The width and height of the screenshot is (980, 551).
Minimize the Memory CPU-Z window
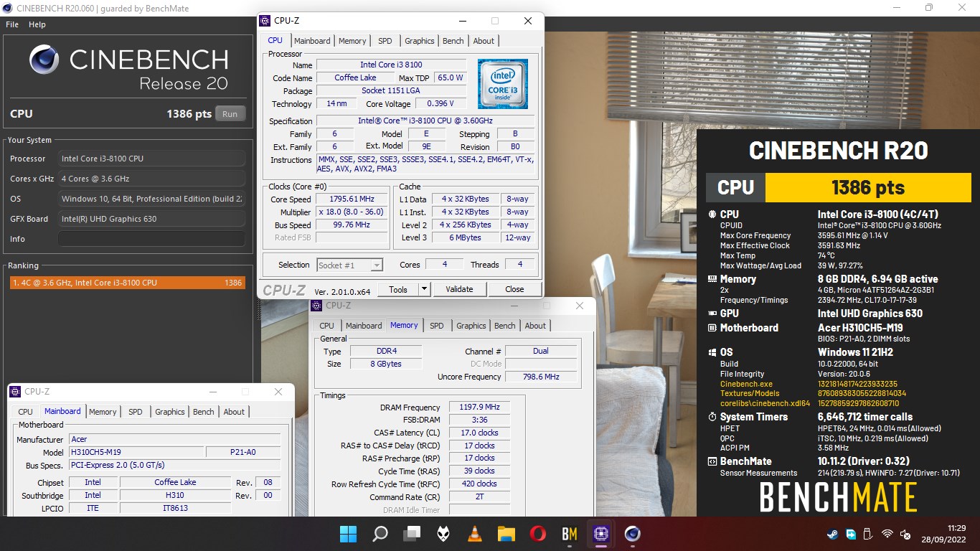pyautogui.click(x=514, y=306)
